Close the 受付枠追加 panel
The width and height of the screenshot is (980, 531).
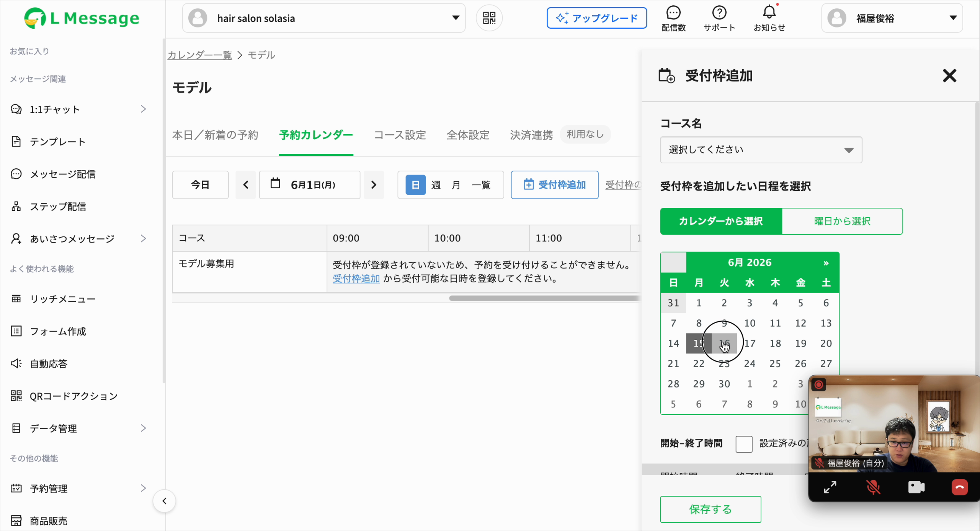tap(949, 75)
